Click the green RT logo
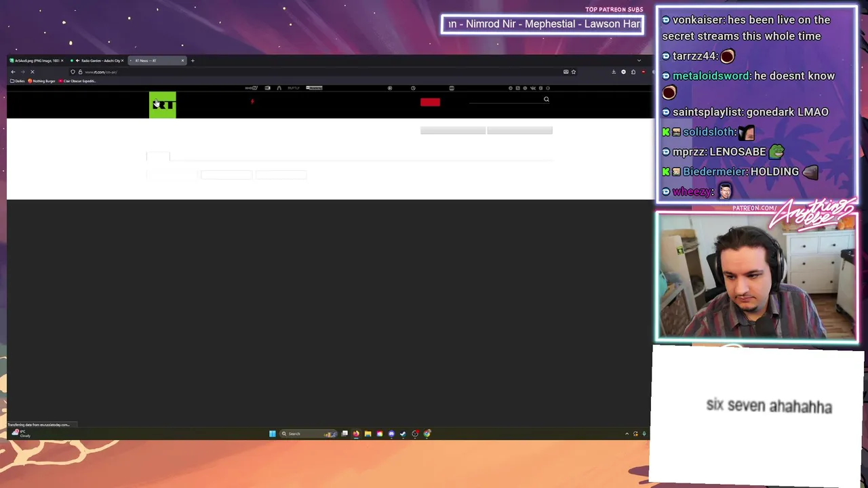The image size is (868, 488). click(x=162, y=105)
